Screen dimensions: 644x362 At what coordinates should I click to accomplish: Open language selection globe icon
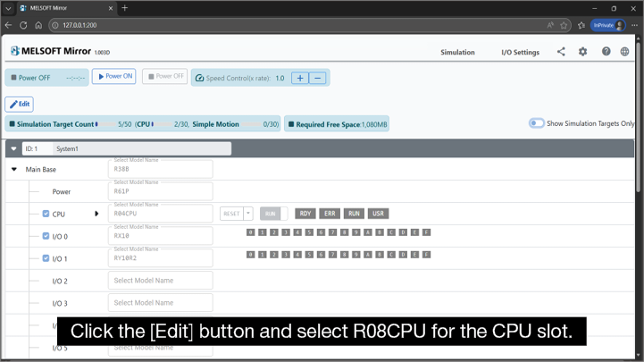click(x=624, y=51)
